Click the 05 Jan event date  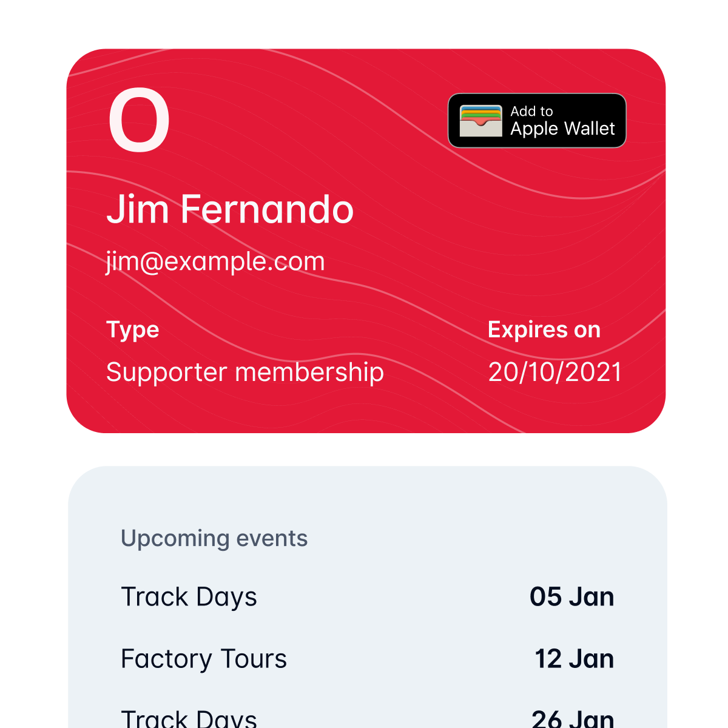pos(572,597)
